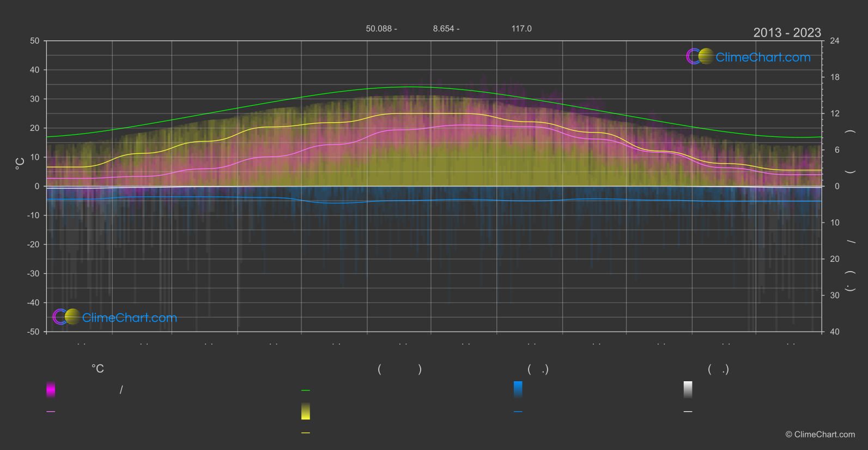The image size is (868, 450).
Task: Click the '© ClimeChart.com' copyright text
Action: pos(820,435)
